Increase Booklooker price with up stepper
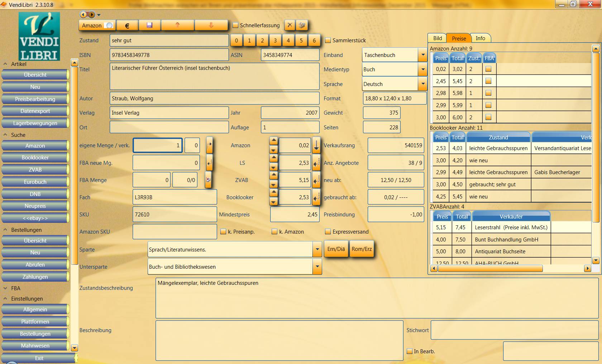 [273, 193]
